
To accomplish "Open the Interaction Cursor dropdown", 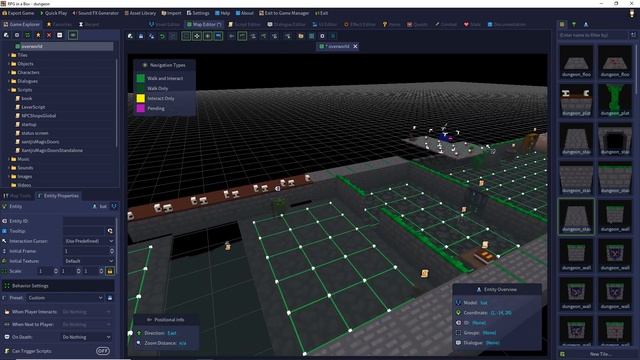I will point(89,241).
